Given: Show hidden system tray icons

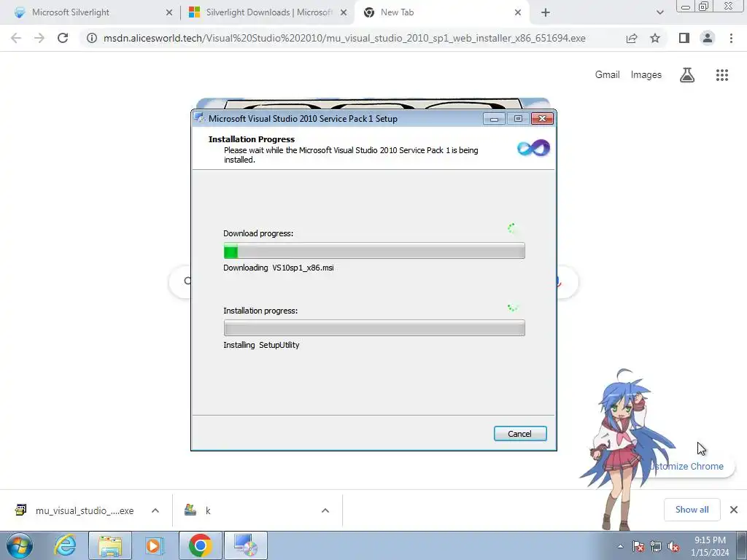Looking at the screenshot, I should click(x=620, y=546).
